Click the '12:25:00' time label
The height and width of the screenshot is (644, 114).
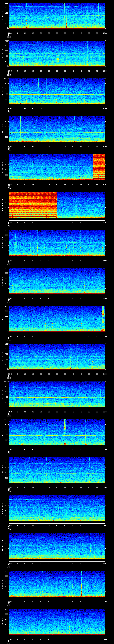(9, 450)
